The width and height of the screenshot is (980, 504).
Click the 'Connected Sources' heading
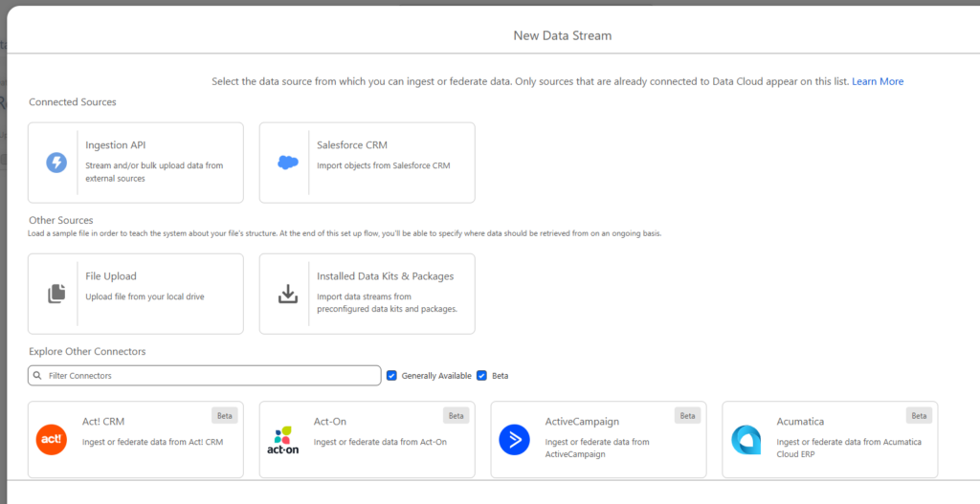(73, 101)
